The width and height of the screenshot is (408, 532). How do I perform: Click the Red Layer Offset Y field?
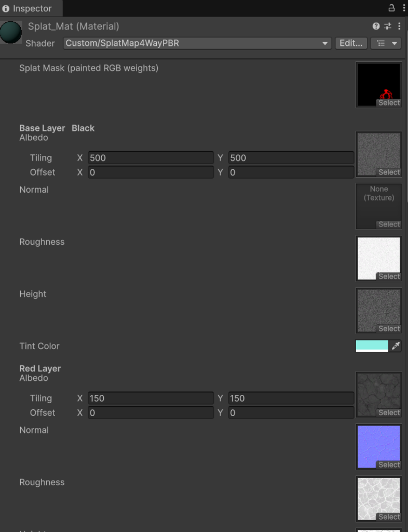pos(291,413)
